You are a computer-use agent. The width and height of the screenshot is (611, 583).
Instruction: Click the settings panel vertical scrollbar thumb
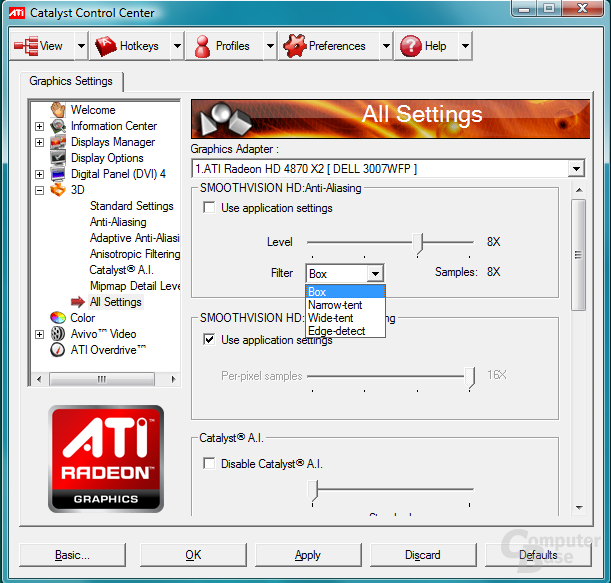(579, 255)
